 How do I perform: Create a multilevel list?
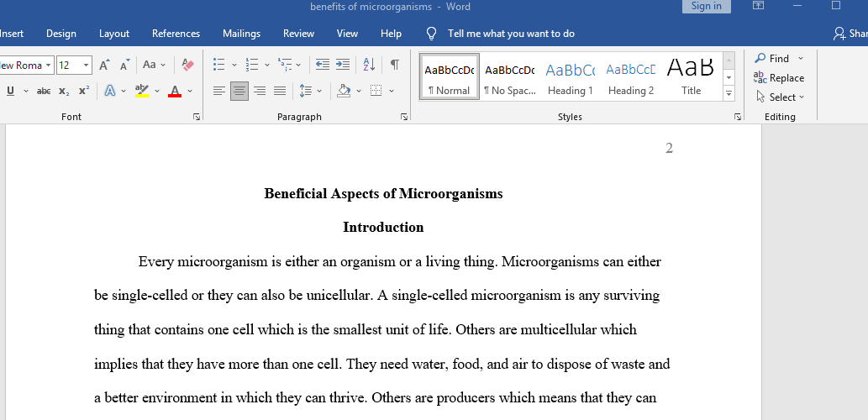[x=285, y=65]
